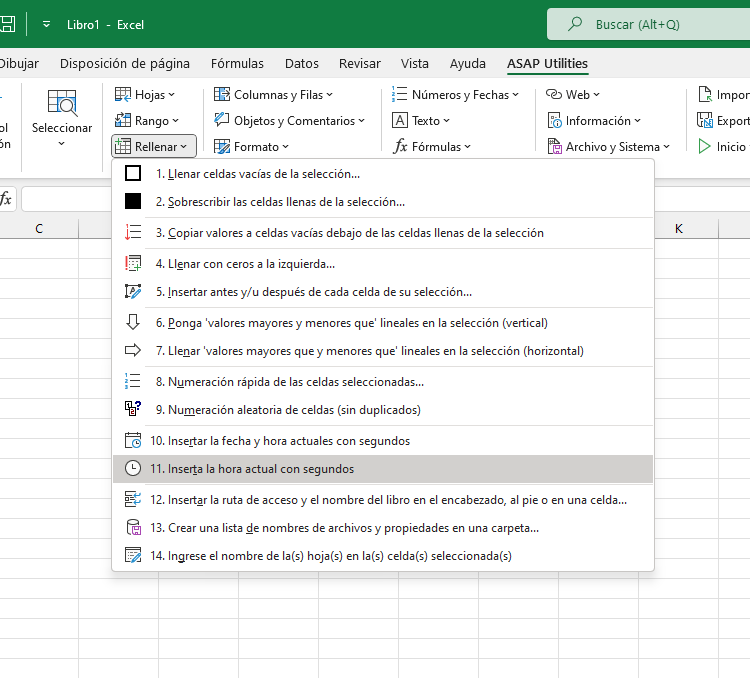Expand Objetos y Comentarios menu
The image size is (750, 678).
289,121
